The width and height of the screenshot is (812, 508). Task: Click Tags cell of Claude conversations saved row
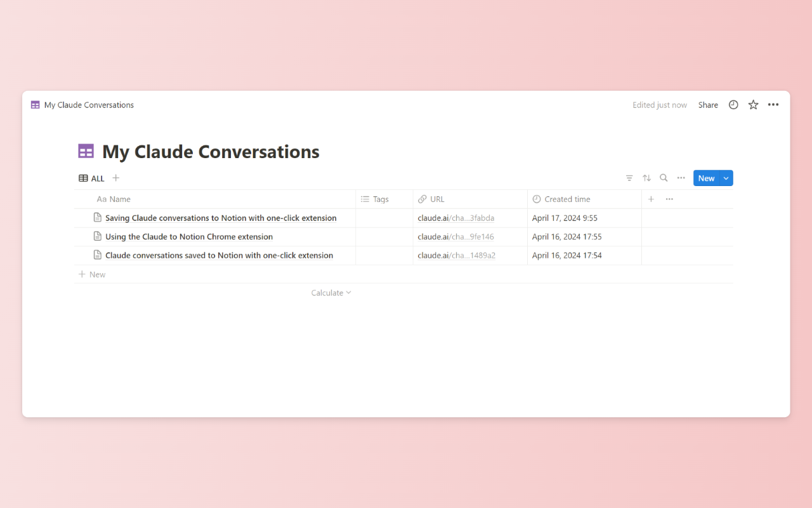tap(384, 255)
